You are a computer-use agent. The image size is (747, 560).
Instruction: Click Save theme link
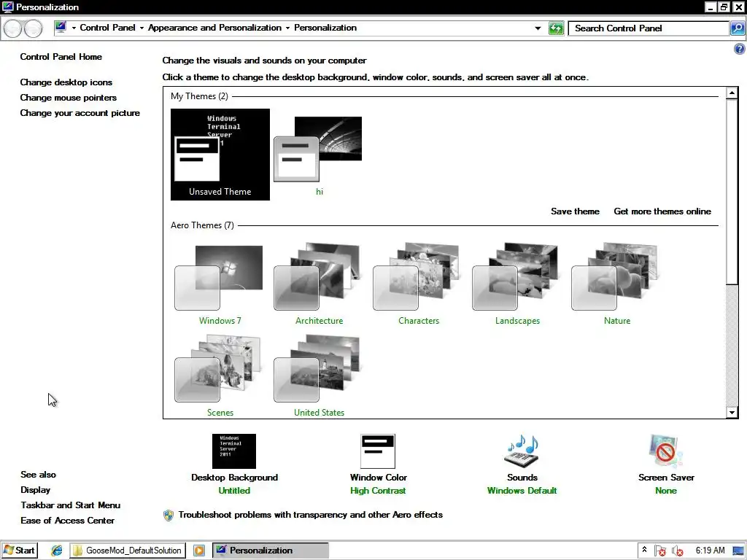575,211
